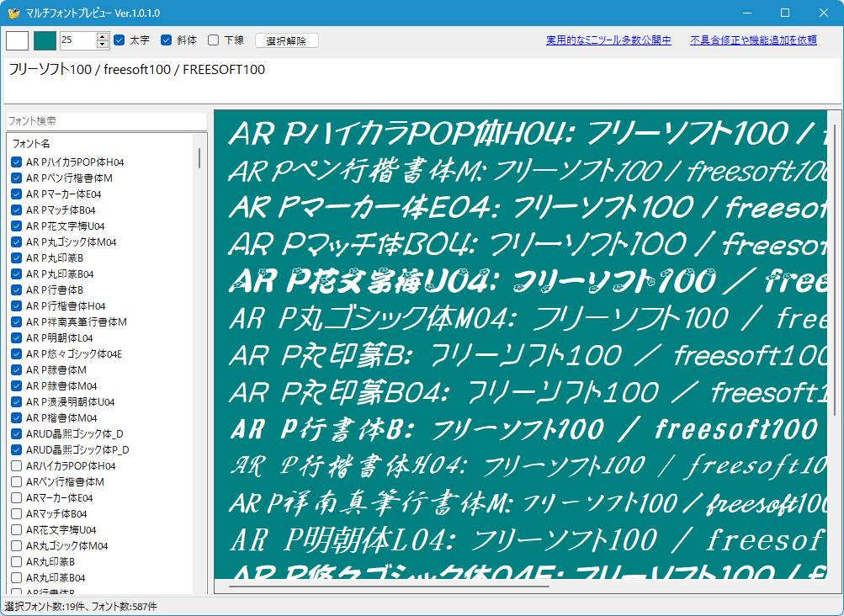The image size is (844, 616).
Task: Check the AR丸印篆B04 font
Action: 17,578
